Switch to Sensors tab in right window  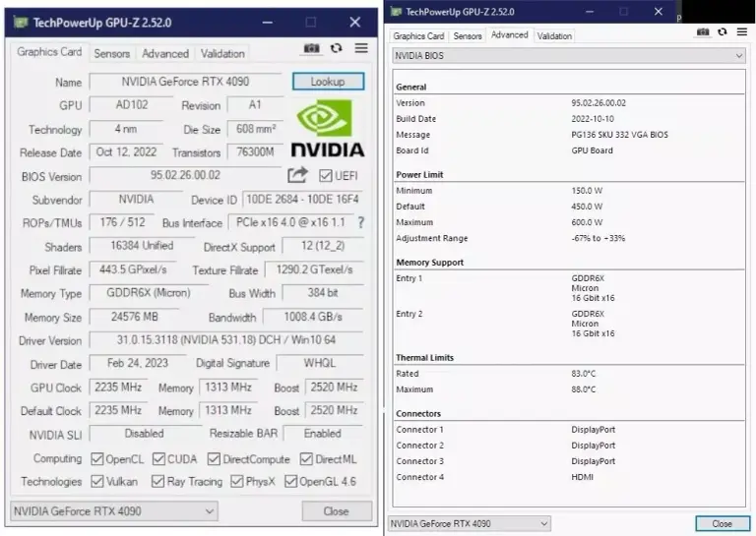pyautogui.click(x=468, y=36)
